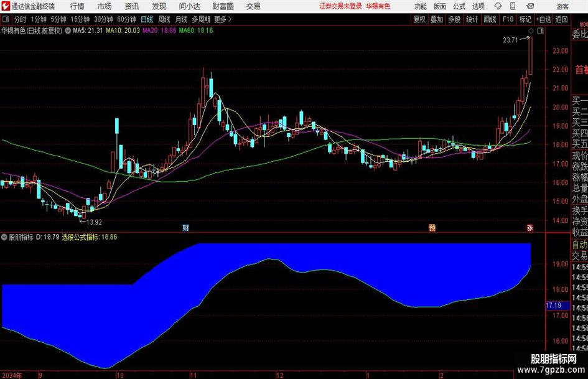Switch to 30分钟 period

point(103,19)
